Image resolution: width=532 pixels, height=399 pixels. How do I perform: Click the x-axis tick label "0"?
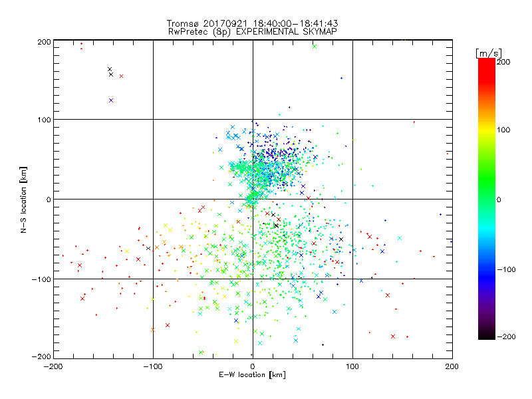253,367
